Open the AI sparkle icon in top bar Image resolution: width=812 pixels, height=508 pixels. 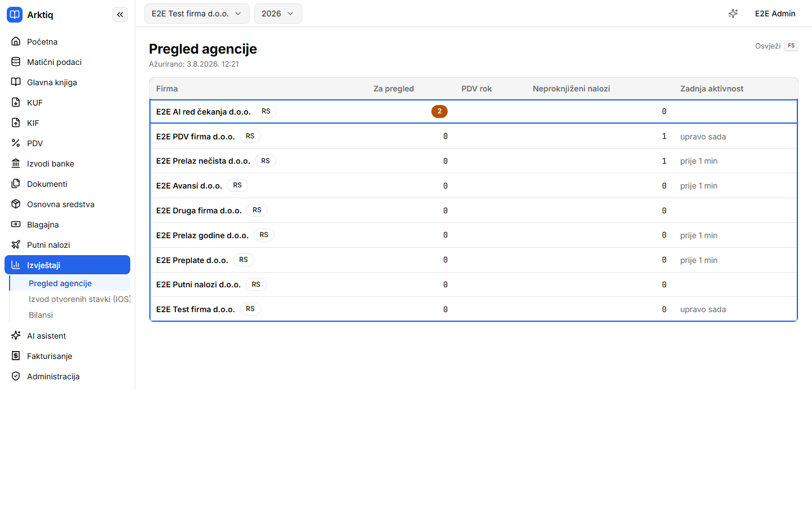click(x=733, y=14)
